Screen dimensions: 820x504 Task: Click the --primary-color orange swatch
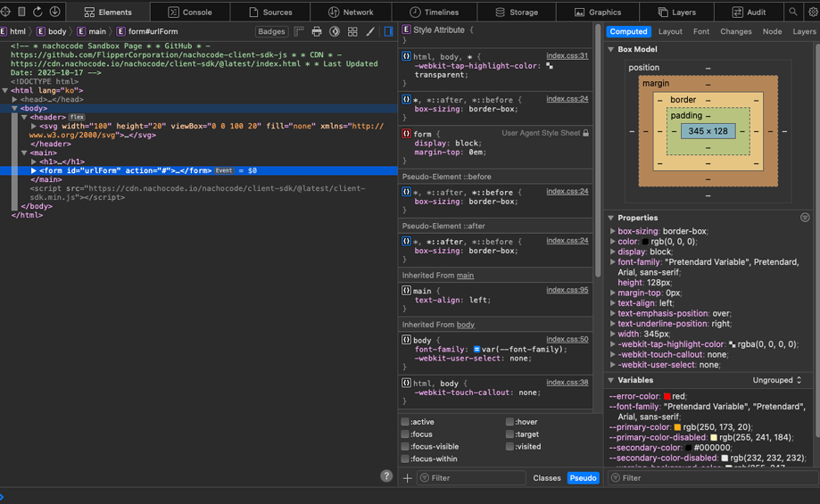click(x=678, y=427)
